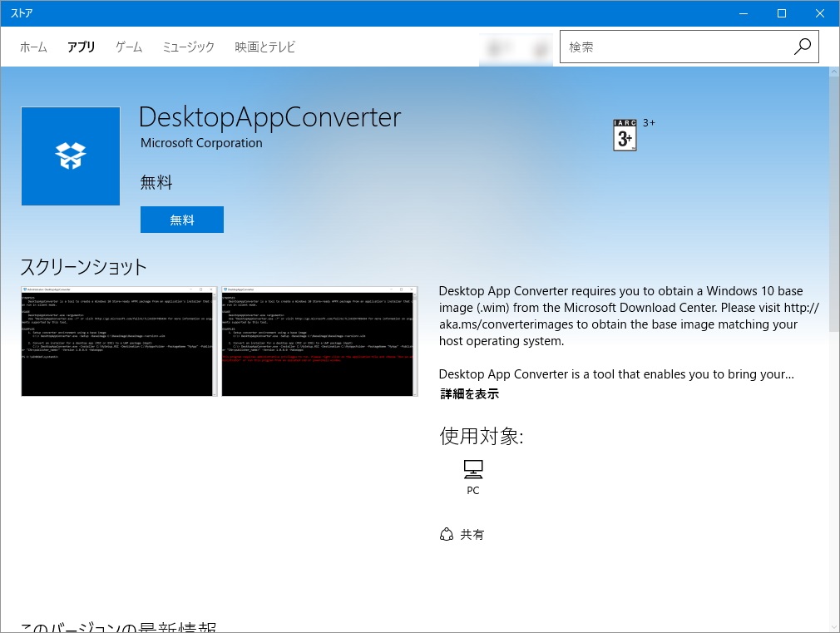
Task: Click the DesktopAppConverter title text
Action: coord(270,117)
